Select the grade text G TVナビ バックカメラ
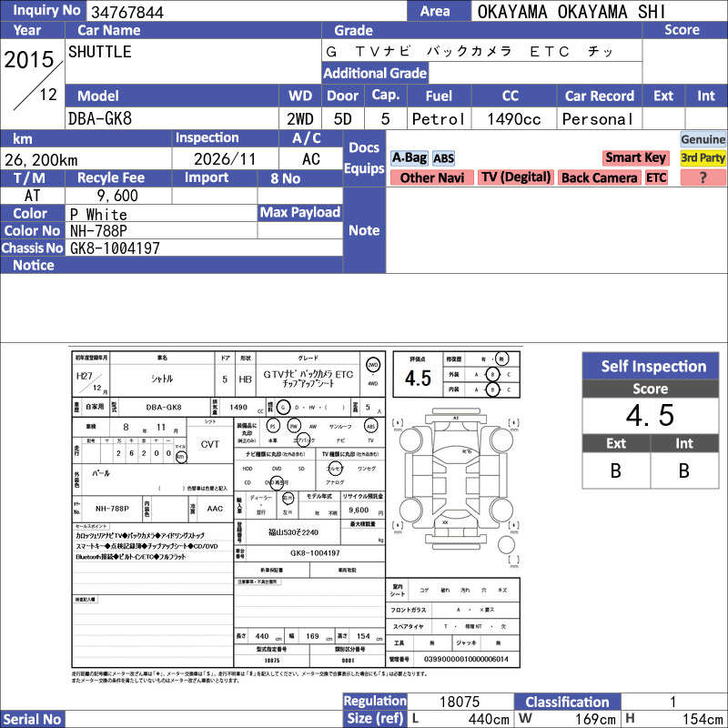 pyautogui.click(x=419, y=51)
